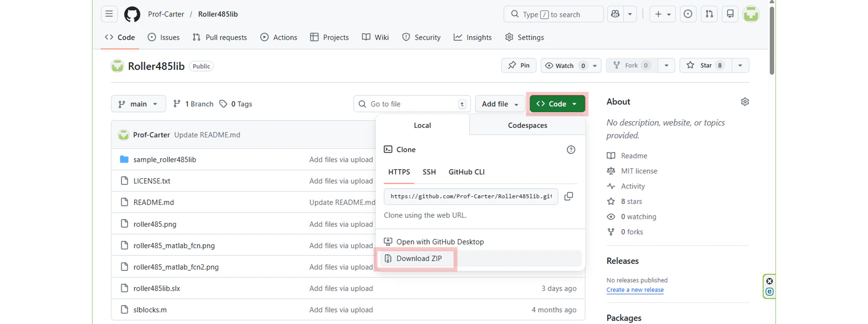Open roller485_matlab_fcn.png file

pyautogui.click(x=174, y=245)
